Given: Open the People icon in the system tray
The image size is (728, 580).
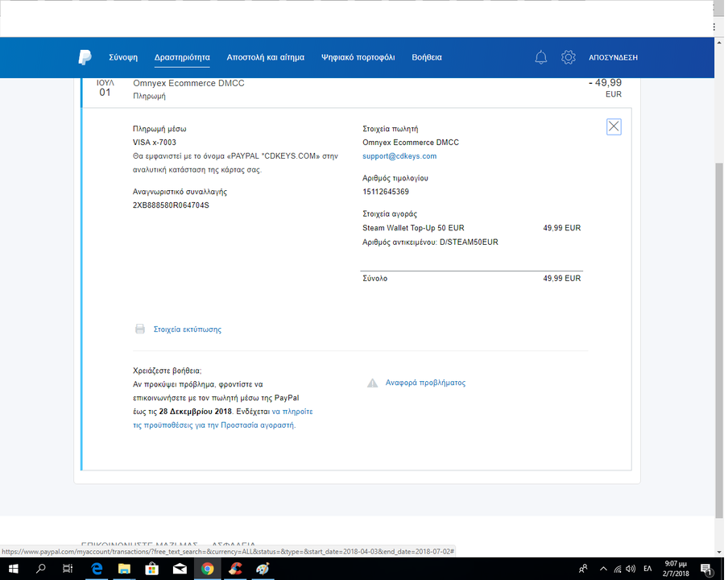Looking at the screenshot, I should 583,569.
